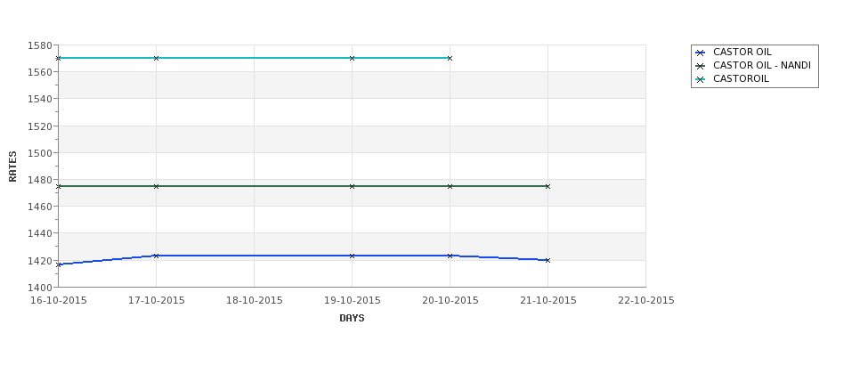Viewport: 868px width, 382px height.
Task: Select CASTOROIL data point on 17-10-2015
Action: coord(156,58)
